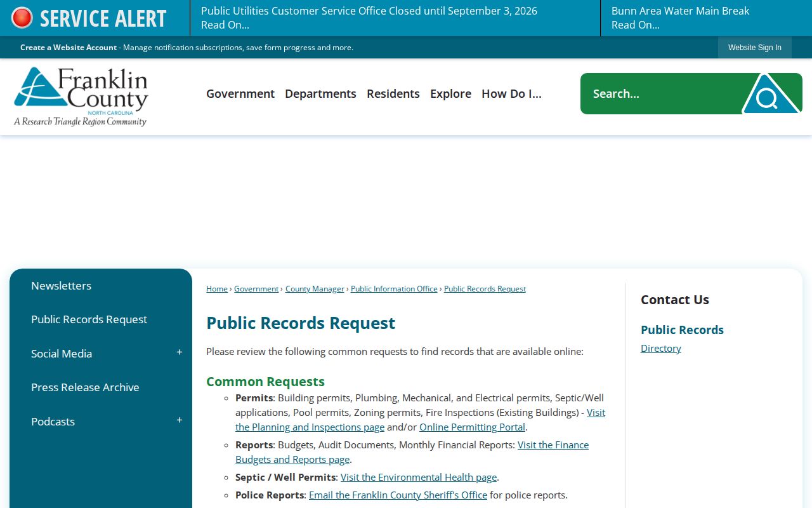Open Newsletters in the sidebar
Image resolution: width=812 pixels, height=508 pixels.
(x=61, y=286)
